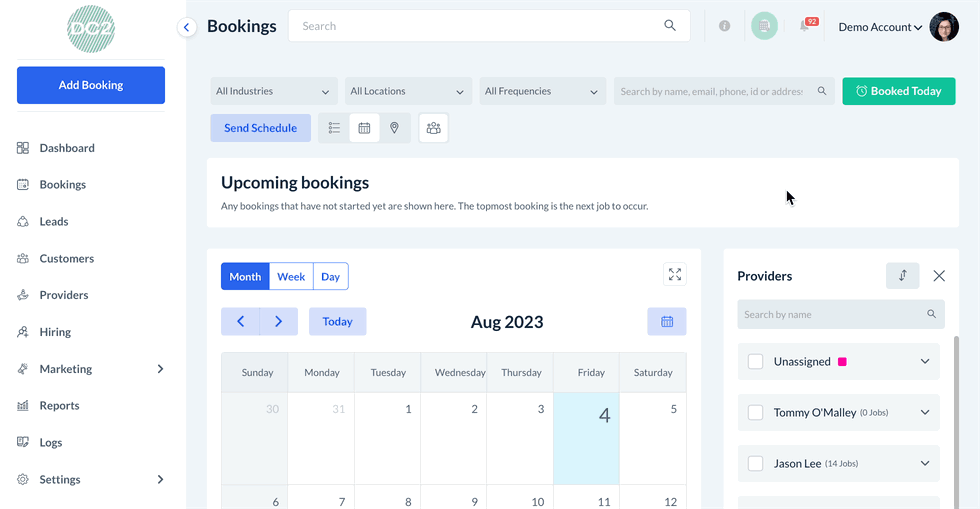The height and width of the screenshot is (509, 980).
Task: Toggle the providers group icon
Action: (433, 128)
